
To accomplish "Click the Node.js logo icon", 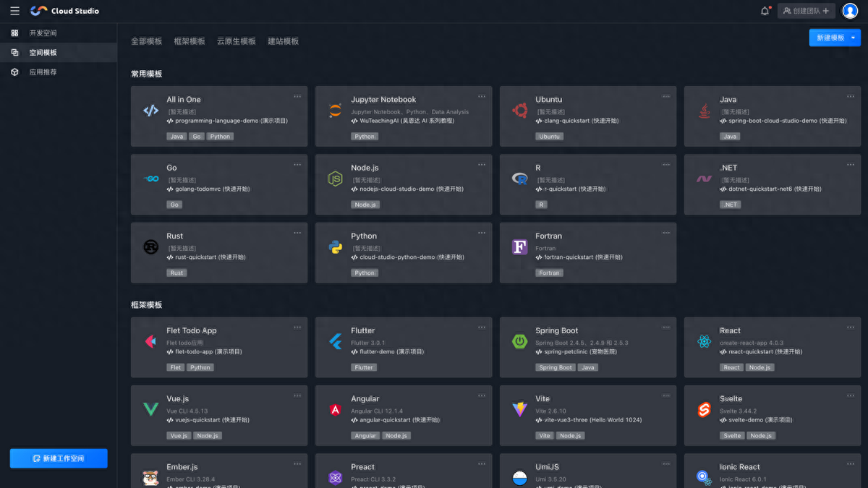I will 335,179.
